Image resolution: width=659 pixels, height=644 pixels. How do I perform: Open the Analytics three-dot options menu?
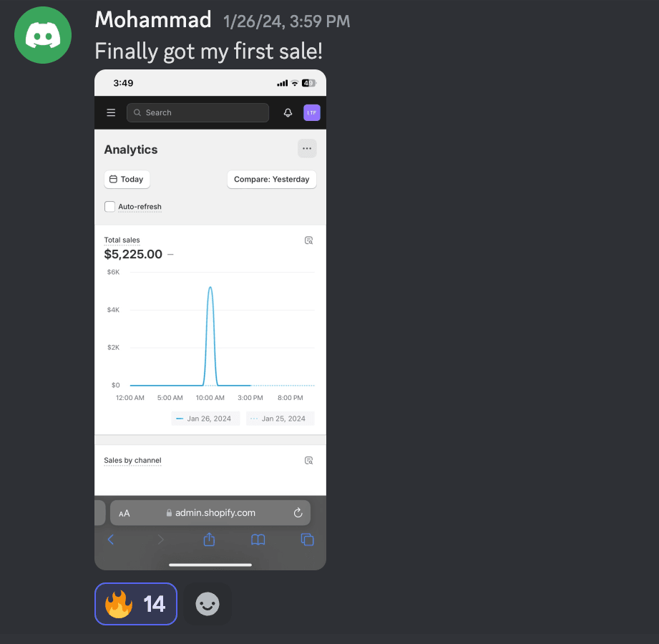point(307,149)
